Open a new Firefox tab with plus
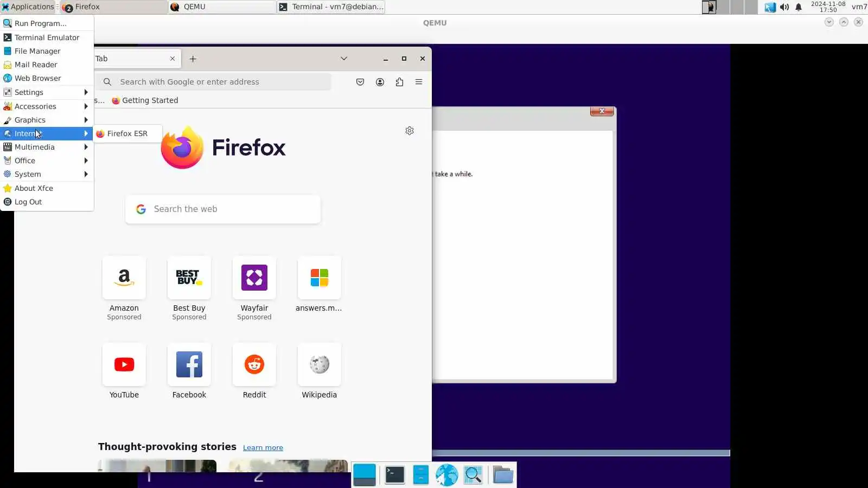Image resolution: width=868 pixels, height=488 pixels. [193, 59]
